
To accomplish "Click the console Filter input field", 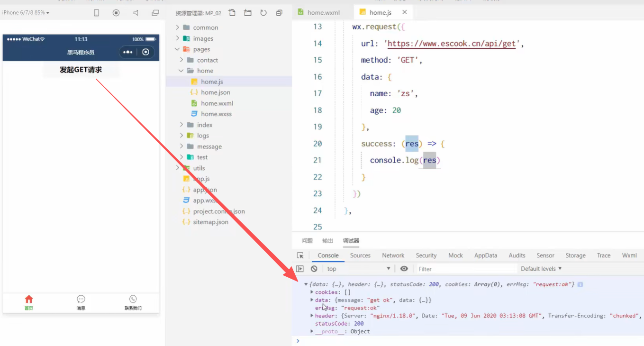I will click(466, 269).
